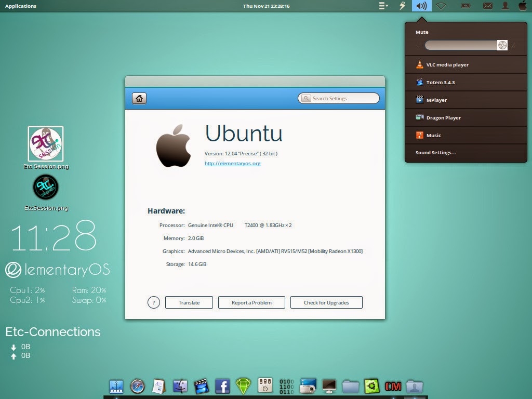
Task: Open the anchor dock icon
Action: [116, 387]
